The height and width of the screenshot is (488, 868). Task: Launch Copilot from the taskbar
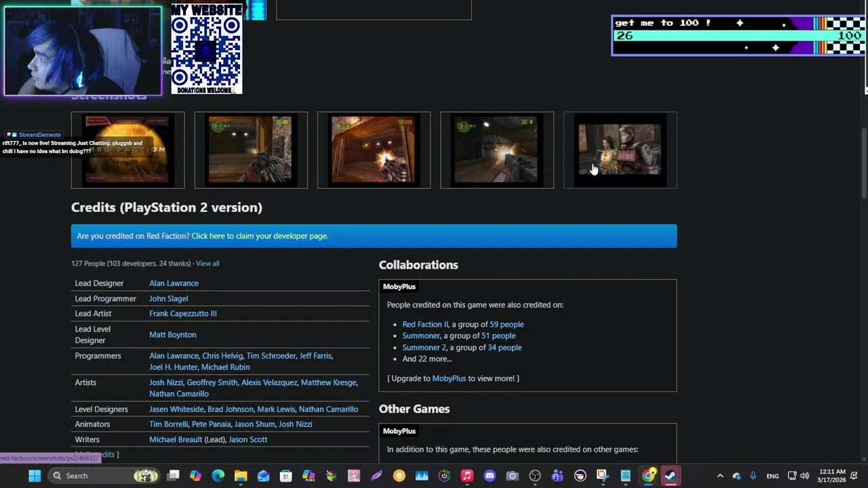(x=195, y=476)
